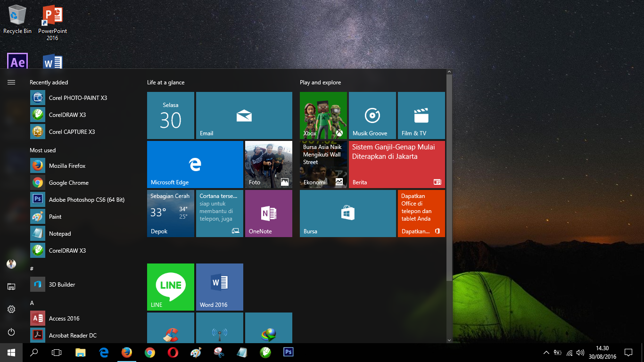Open the OneNote tile

click(x=269, y=214)
